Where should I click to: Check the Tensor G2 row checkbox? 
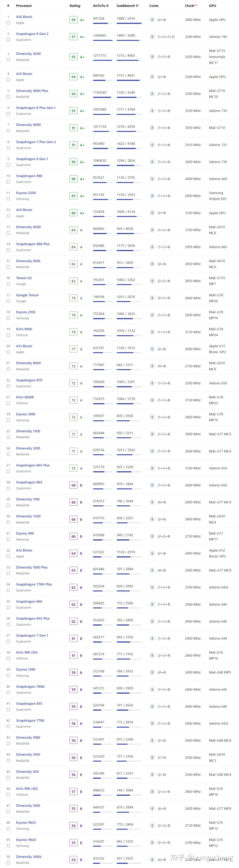coord(8,284)
